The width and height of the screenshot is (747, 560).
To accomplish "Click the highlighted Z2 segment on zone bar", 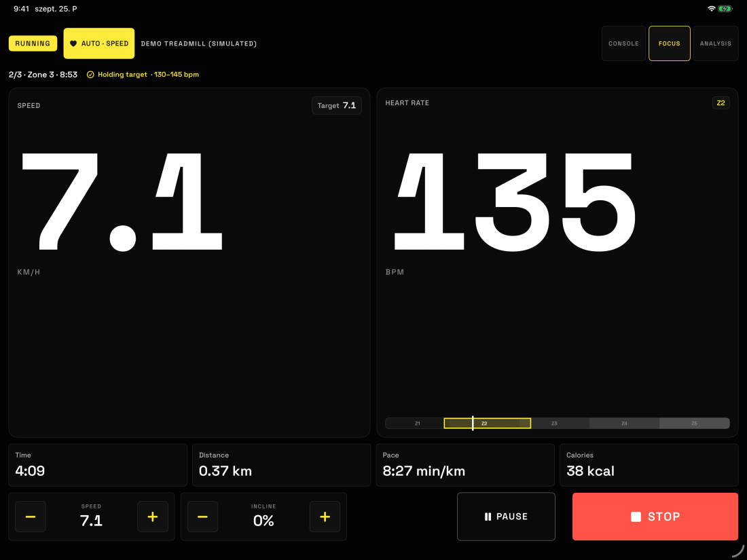I will click(x=488, y=424).
